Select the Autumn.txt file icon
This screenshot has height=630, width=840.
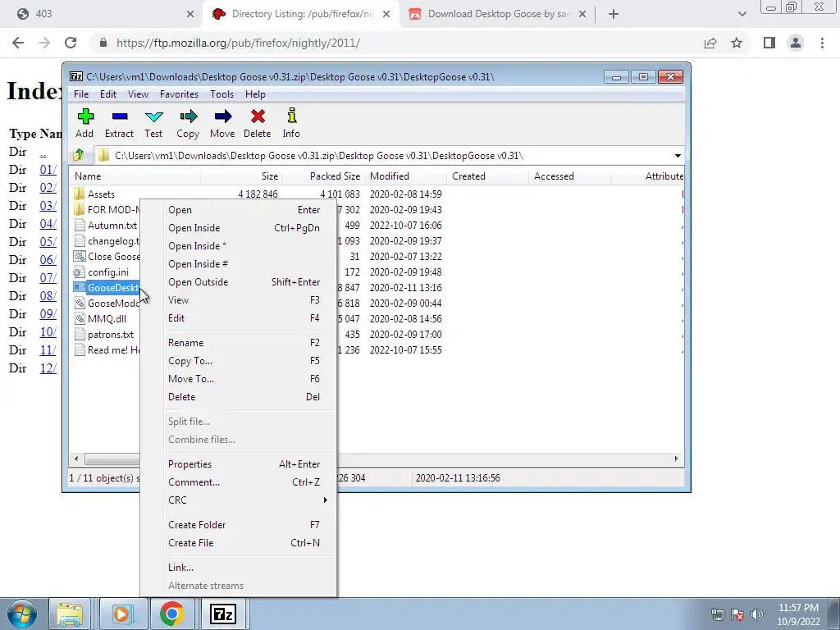point(80,225)
